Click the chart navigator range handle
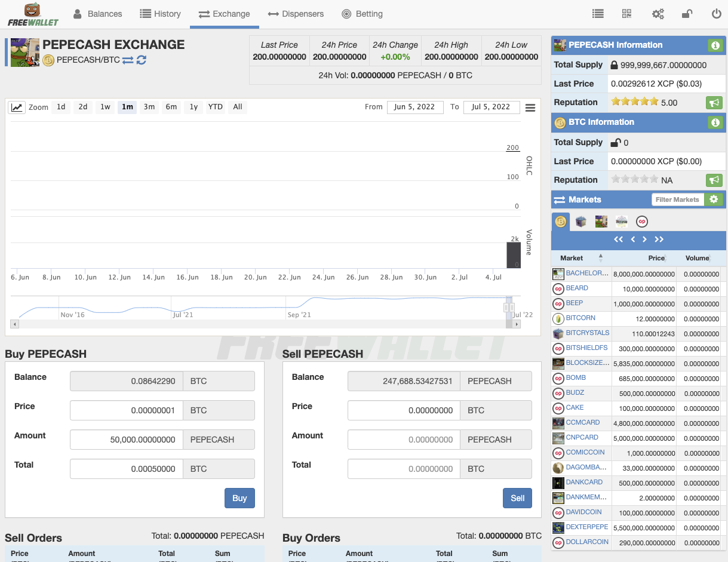The image size is (728, 562). (509, 307)
